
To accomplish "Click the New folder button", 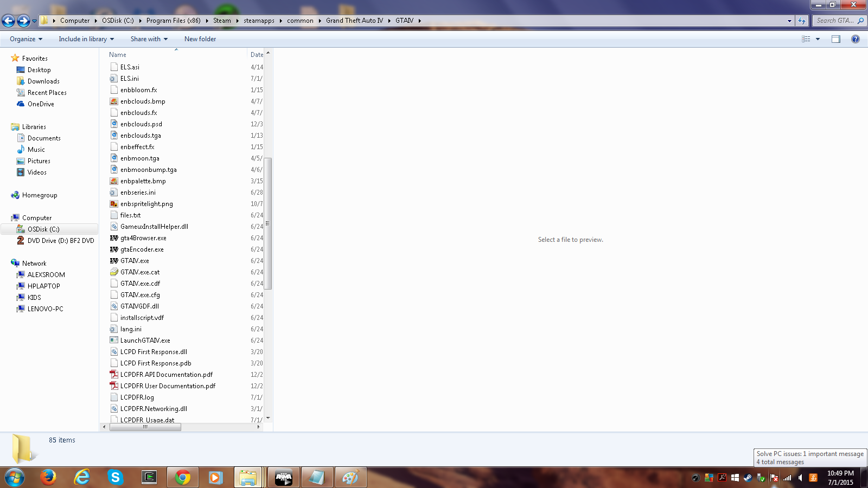I will (200, 39).
